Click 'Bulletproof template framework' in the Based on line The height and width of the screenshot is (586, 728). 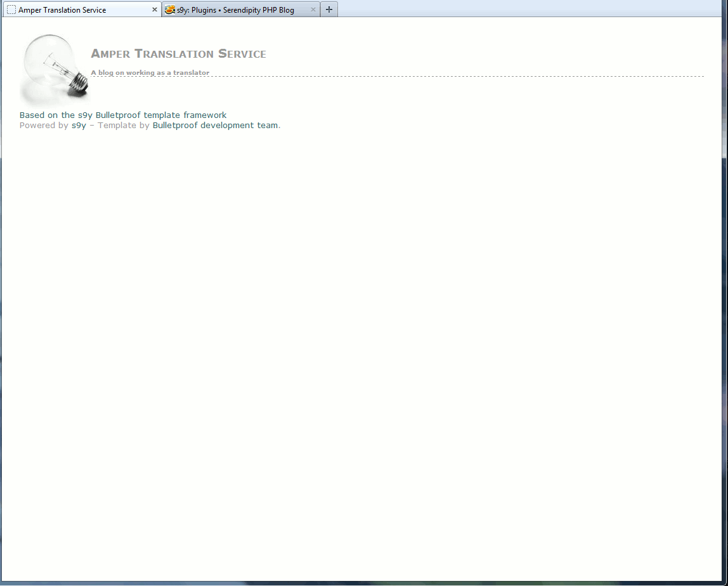pos(161,115)
